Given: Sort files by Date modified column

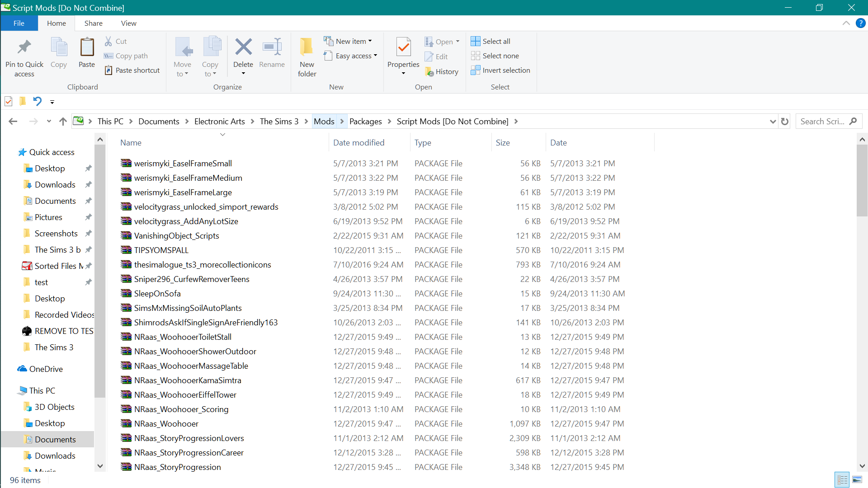Looking at the screenshot, I should pyautogui.click(x=369, y=142).
